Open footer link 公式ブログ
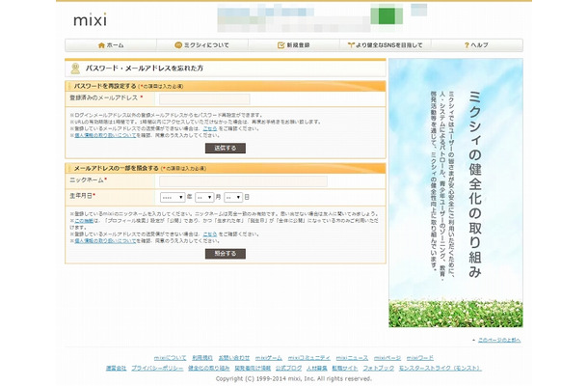 coord(288,369)
